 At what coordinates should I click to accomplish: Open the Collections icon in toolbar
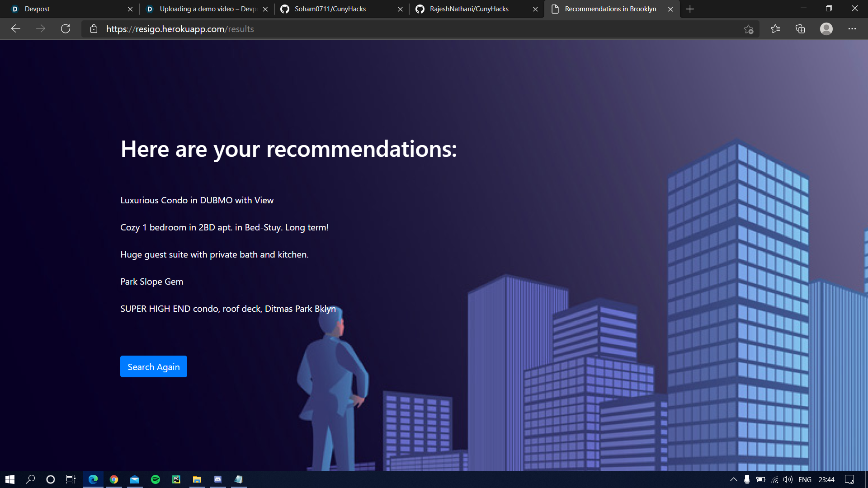[800, 29]
